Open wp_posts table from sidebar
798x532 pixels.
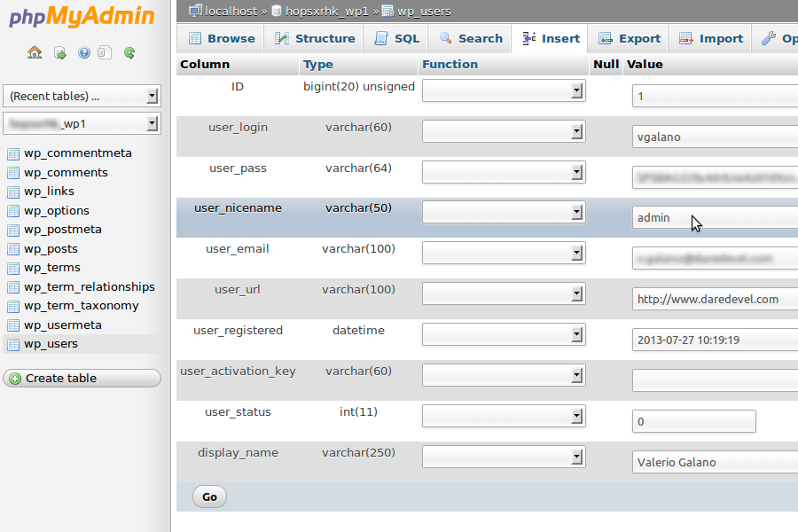tap(51, 249)
